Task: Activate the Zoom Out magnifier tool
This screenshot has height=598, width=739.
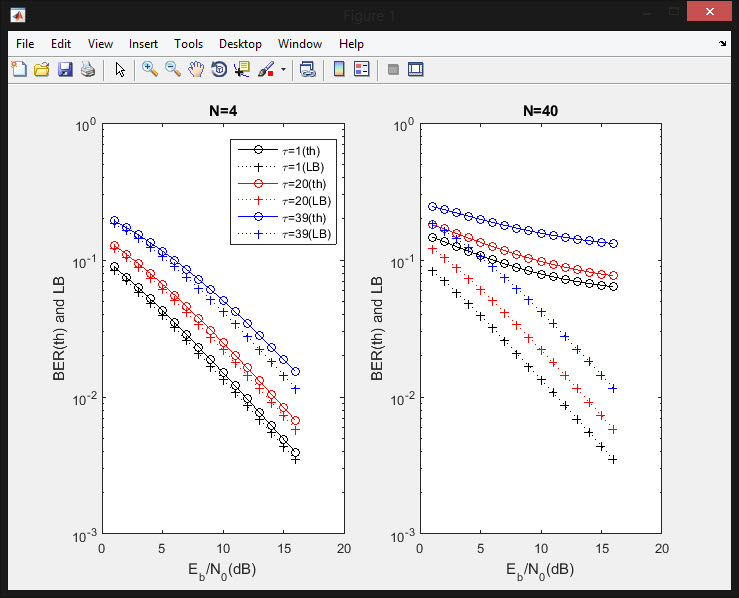Action: (173, 69)
